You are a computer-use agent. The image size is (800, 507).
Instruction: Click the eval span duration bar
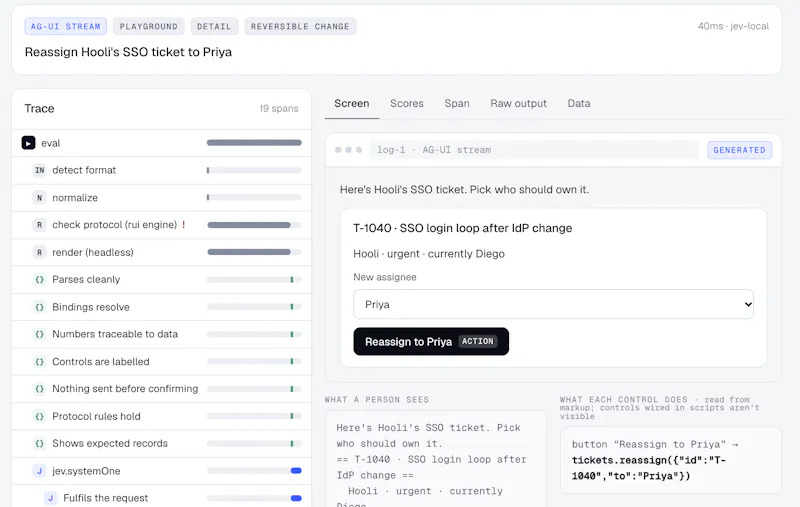click(254, 143)
